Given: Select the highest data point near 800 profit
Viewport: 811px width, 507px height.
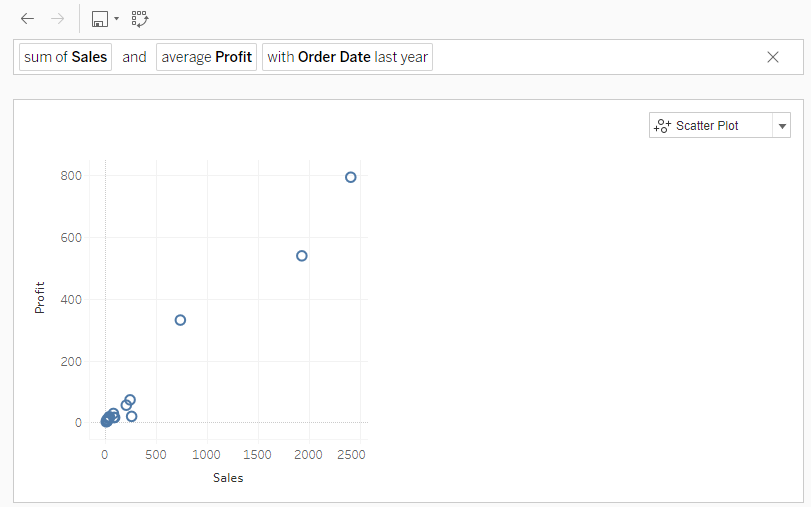Looking at the screenshot, I should tap(351, 177).
